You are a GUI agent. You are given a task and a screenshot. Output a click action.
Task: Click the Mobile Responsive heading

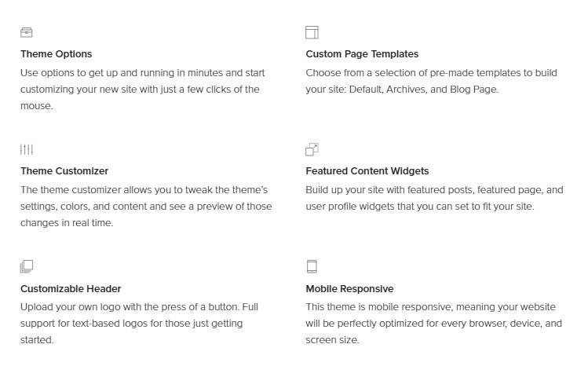(x=349, y=288)
